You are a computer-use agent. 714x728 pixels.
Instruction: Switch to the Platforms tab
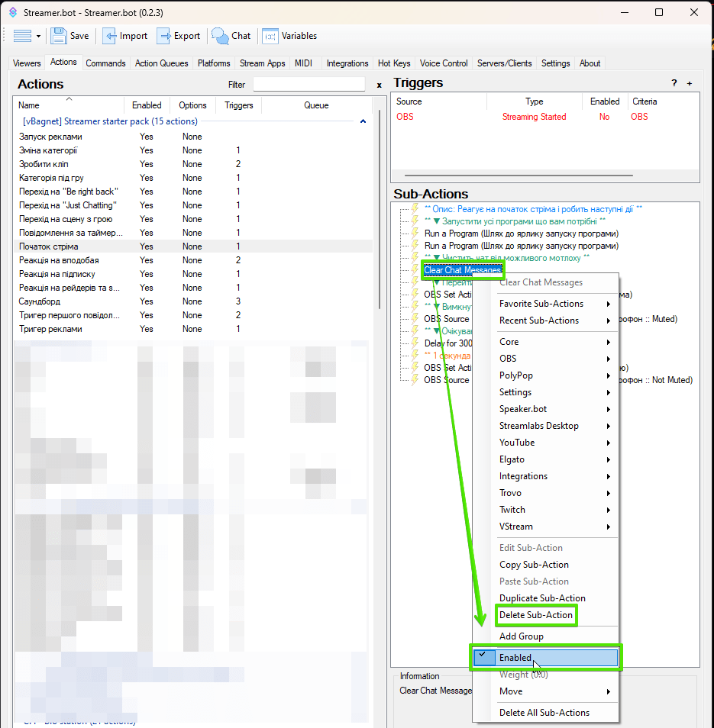tap(214, 63)
